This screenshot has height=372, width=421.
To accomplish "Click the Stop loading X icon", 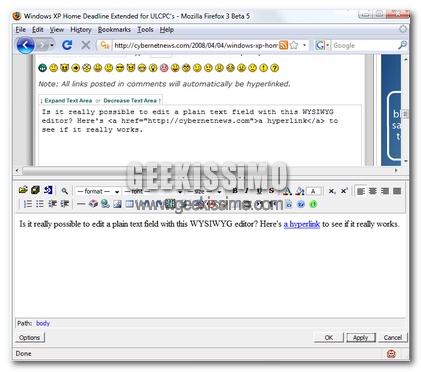I will coord(86,45).
